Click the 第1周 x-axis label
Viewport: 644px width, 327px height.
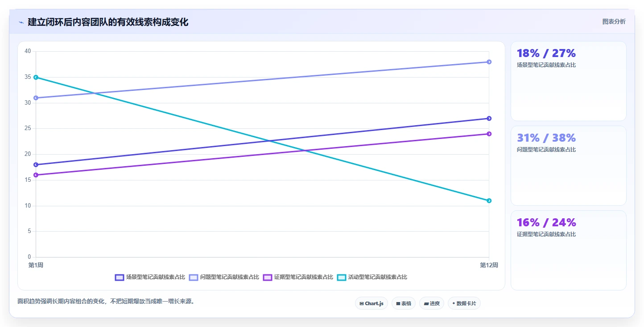[36, 265]
